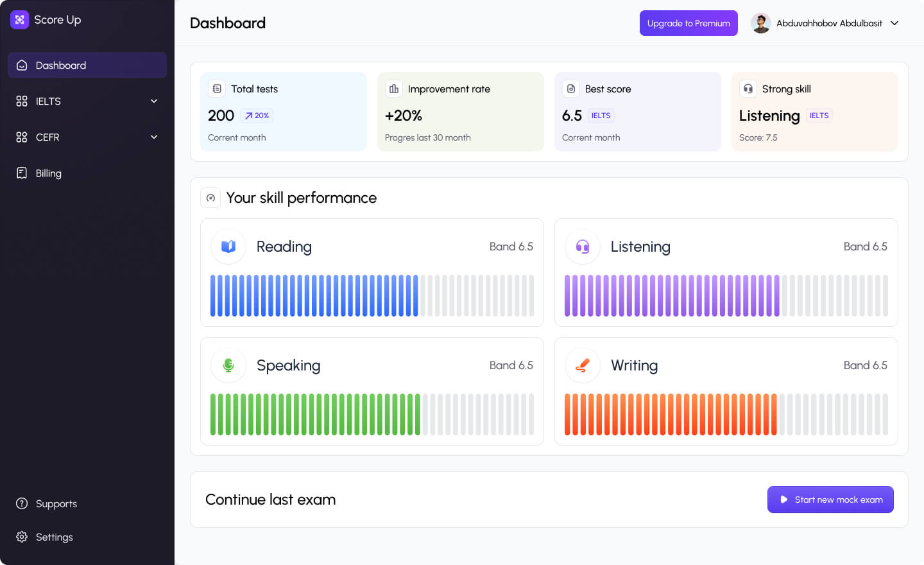
Task: Click the skill performance gauge icon
Action: pyautogui.click(x=210, y=198)
